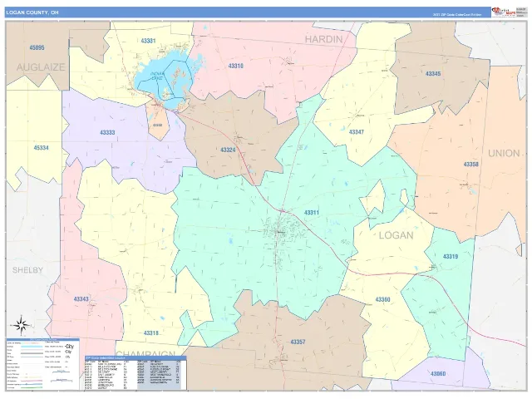The width and height of the screenshot is (532, 399).
Task: Click the 'LOGAN COUNTY, OH' map title
Action: coord(32,12)
